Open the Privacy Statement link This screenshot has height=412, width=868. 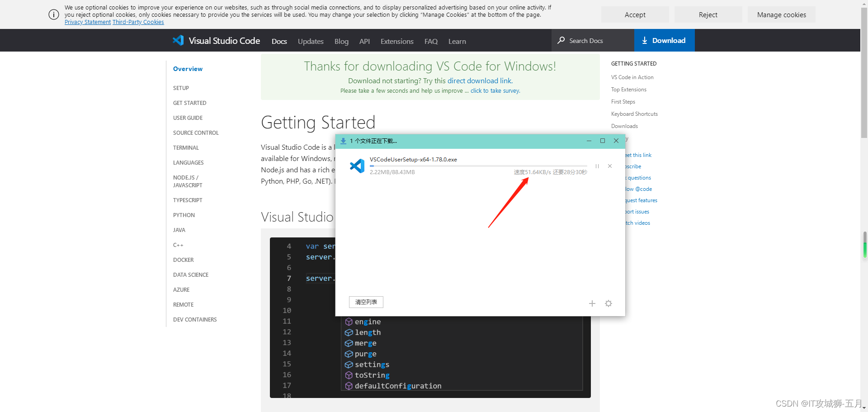88,22
